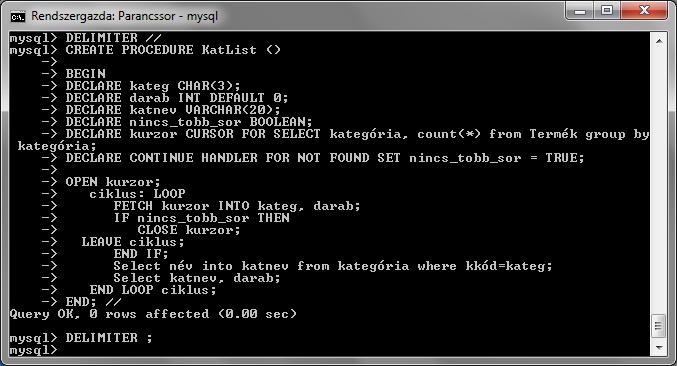This screenshot has height=366, width=677.
Task: Click the vertical scrollbar thumb
Action: (658, 326)
